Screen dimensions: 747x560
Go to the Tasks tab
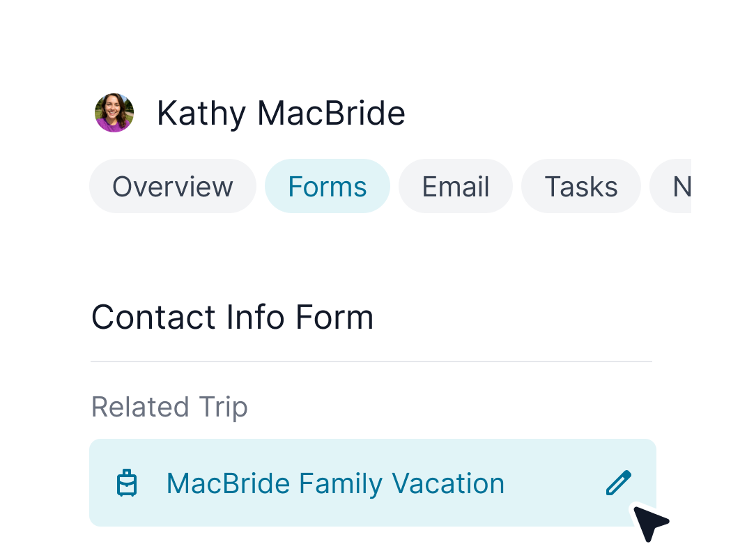tap(580, 187)
